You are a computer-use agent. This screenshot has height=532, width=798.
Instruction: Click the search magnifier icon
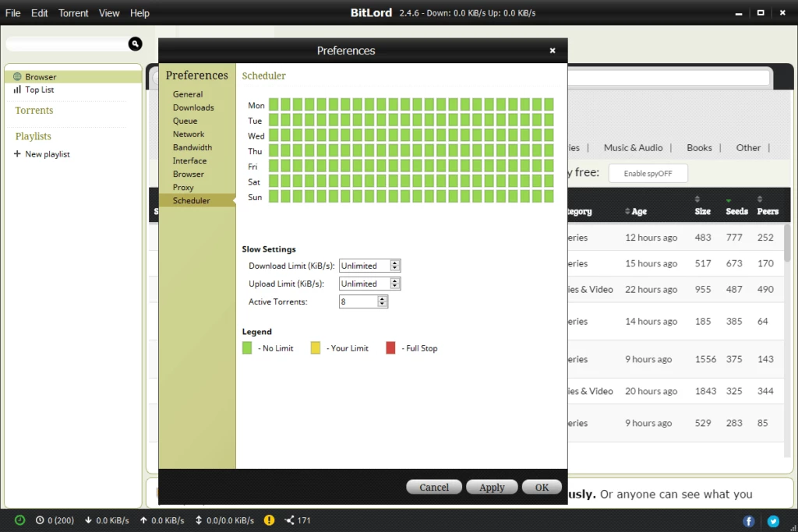(135, 44)
